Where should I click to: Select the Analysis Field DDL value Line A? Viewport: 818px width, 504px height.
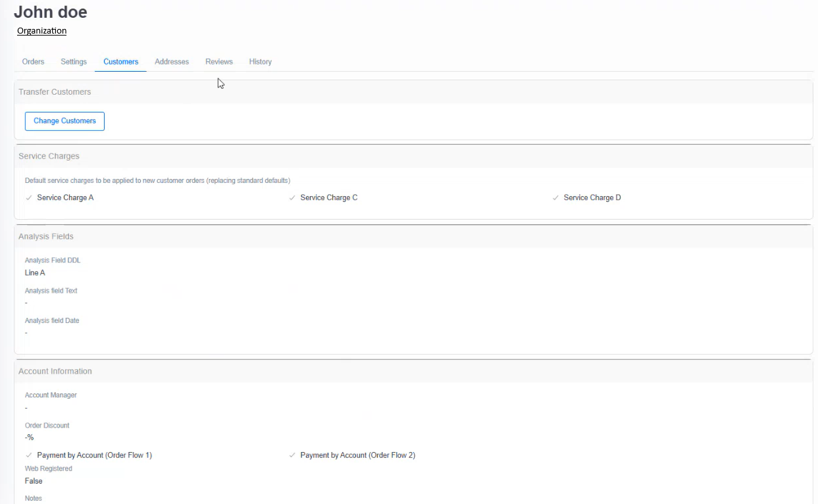[x=34, y=272]
